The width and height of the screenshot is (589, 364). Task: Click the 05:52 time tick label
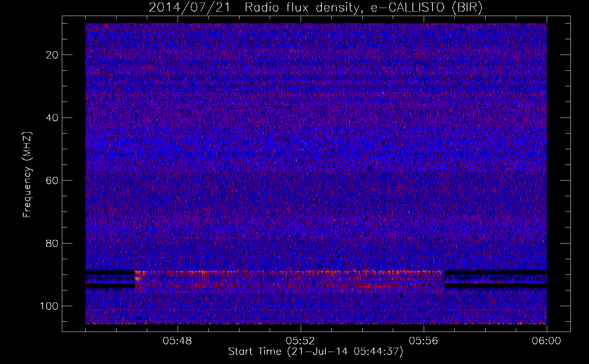tap(300, 341)
